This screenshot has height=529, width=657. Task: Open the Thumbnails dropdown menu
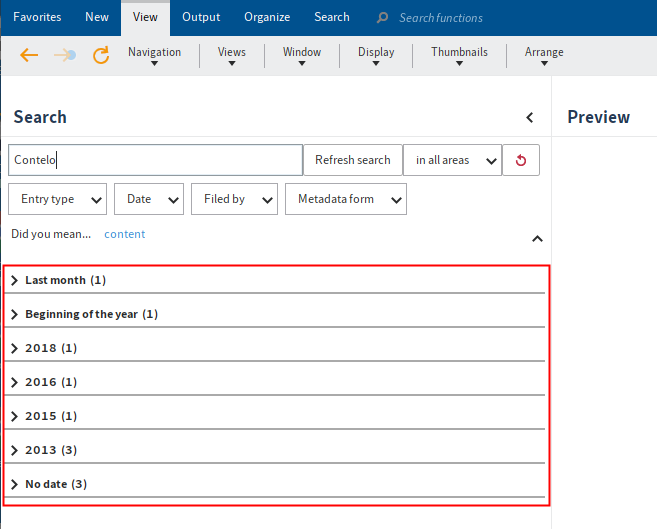459,56
